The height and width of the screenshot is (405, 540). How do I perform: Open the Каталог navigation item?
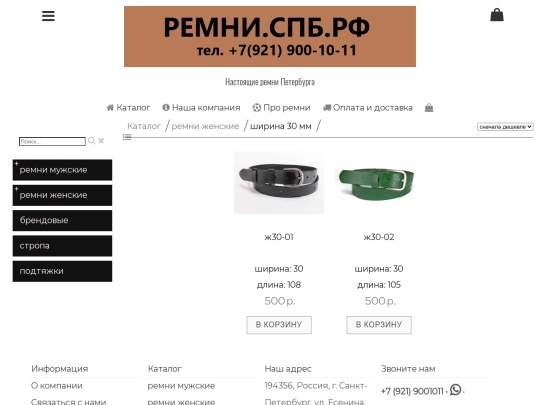point(128,108)
